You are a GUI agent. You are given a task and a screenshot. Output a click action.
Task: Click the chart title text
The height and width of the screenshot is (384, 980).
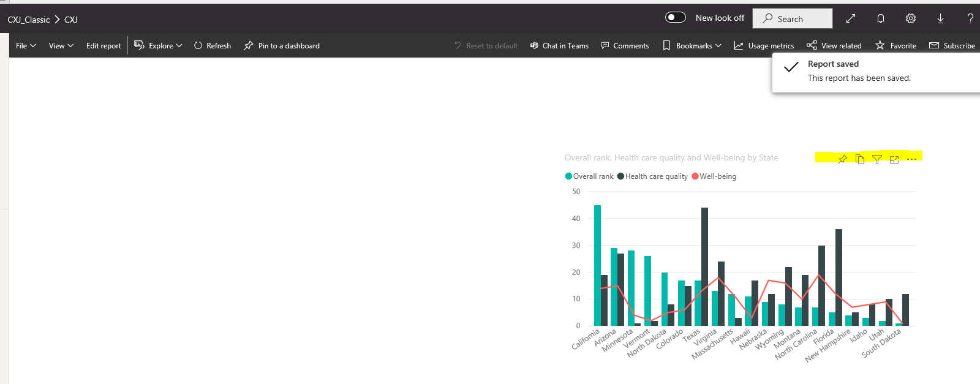(x=671, y=157)
